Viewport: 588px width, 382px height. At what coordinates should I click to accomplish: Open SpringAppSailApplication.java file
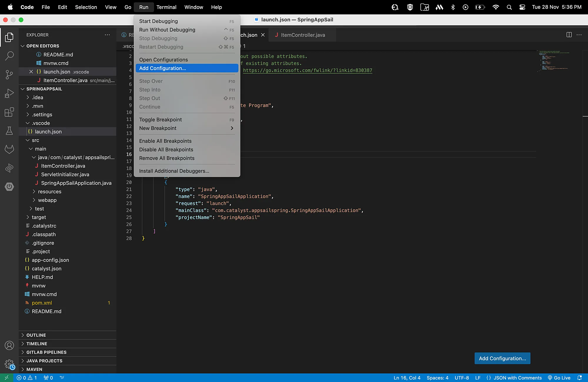pos(76,183)
